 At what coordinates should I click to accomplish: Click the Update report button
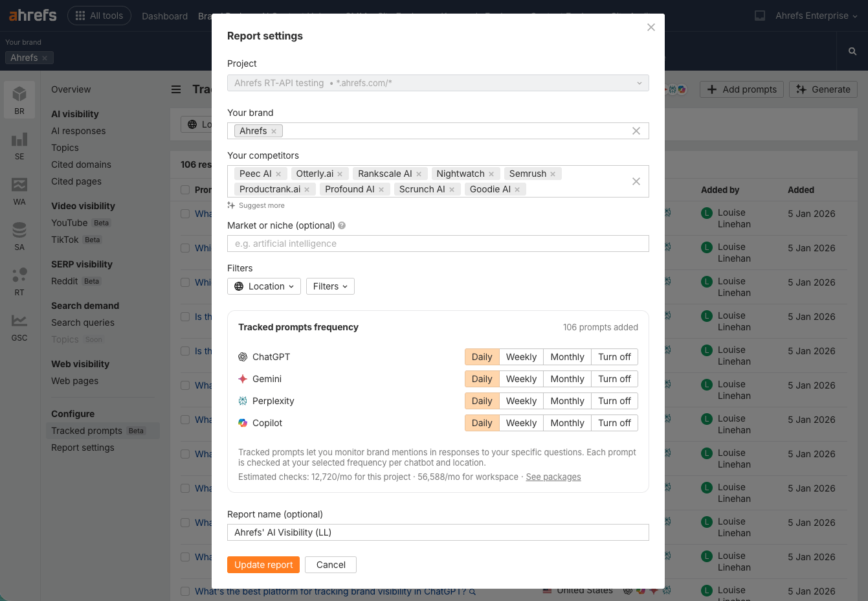263,564
